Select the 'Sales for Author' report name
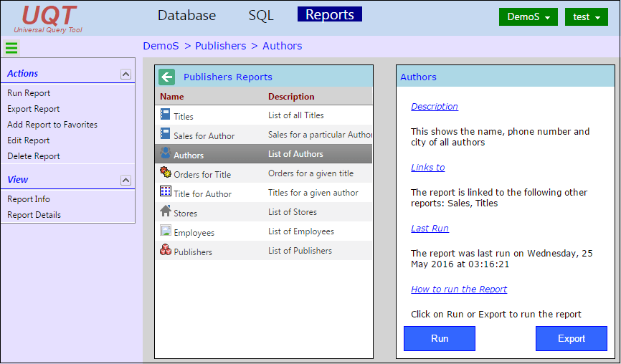Viewport: 621px width, 364px height. click(x=204, y=135)
